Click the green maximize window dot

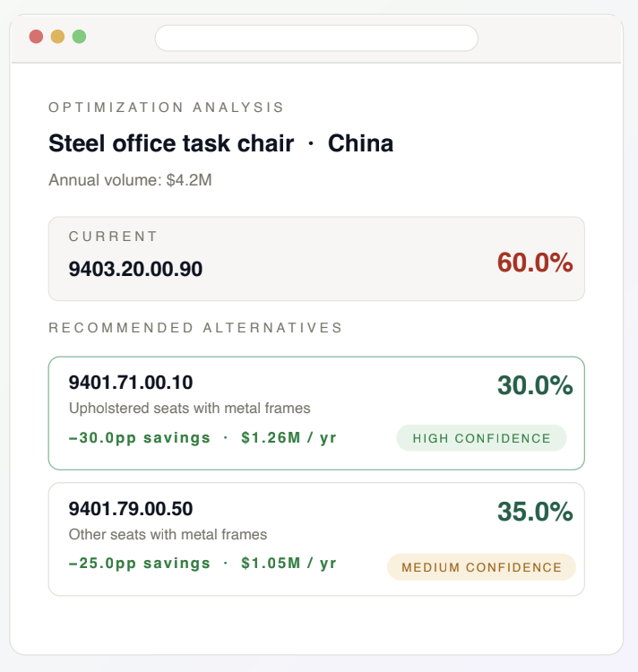coord(79,37)
